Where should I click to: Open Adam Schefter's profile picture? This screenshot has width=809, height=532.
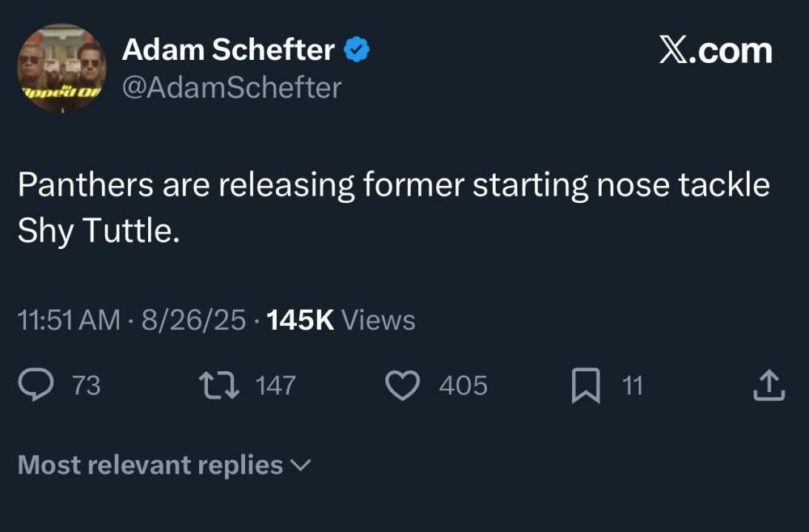click(61, 68)
